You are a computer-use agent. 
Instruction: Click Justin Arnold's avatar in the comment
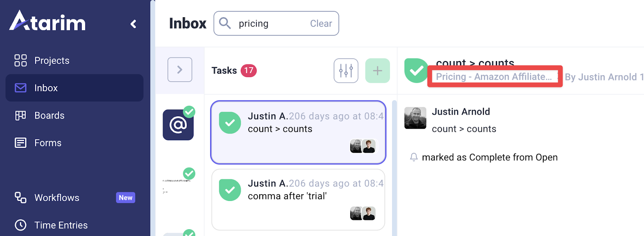pos(415,118)
